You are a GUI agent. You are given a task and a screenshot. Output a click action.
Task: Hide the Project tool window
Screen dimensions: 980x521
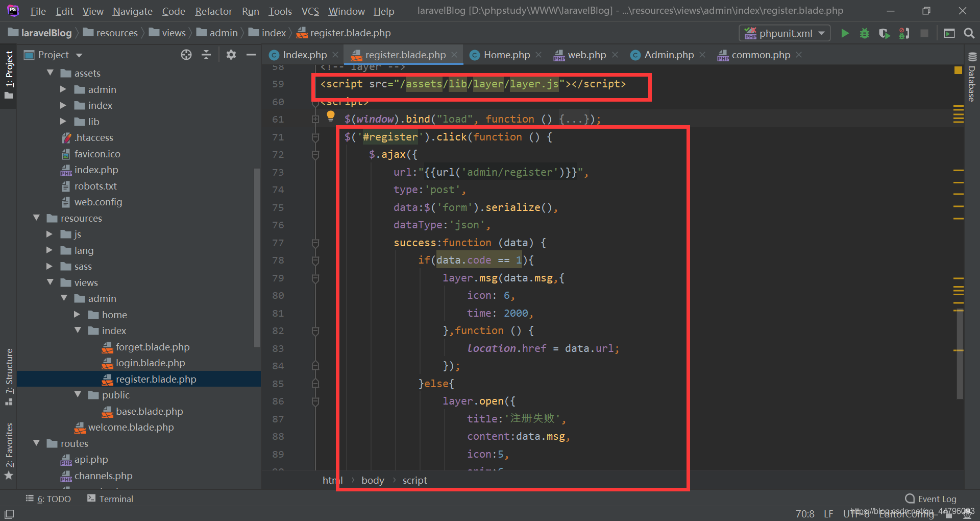pyautogui.click(x=251, y=55)
